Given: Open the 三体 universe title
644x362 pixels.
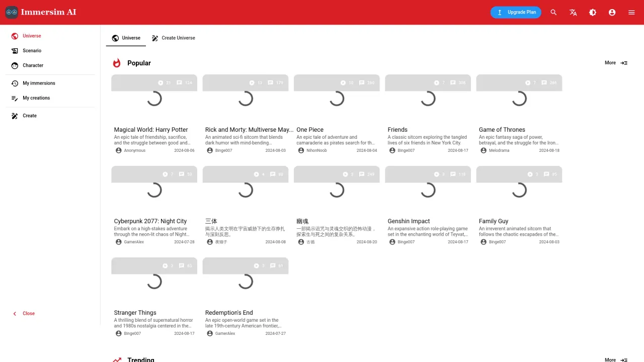Looking at the screenshot, I should pos(211,221).
